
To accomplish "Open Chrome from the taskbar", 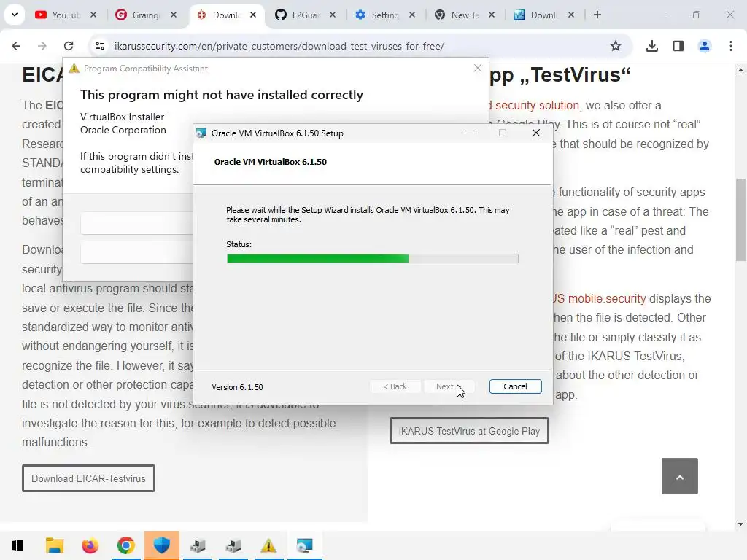I will (125, 545).
